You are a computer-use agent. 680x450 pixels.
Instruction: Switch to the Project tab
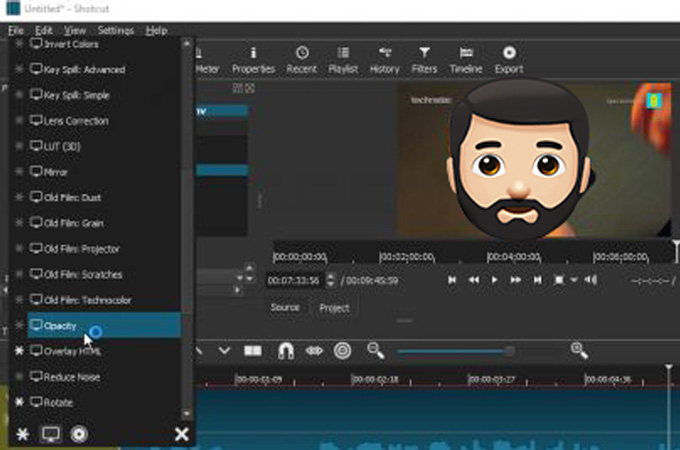pos(334,308)
